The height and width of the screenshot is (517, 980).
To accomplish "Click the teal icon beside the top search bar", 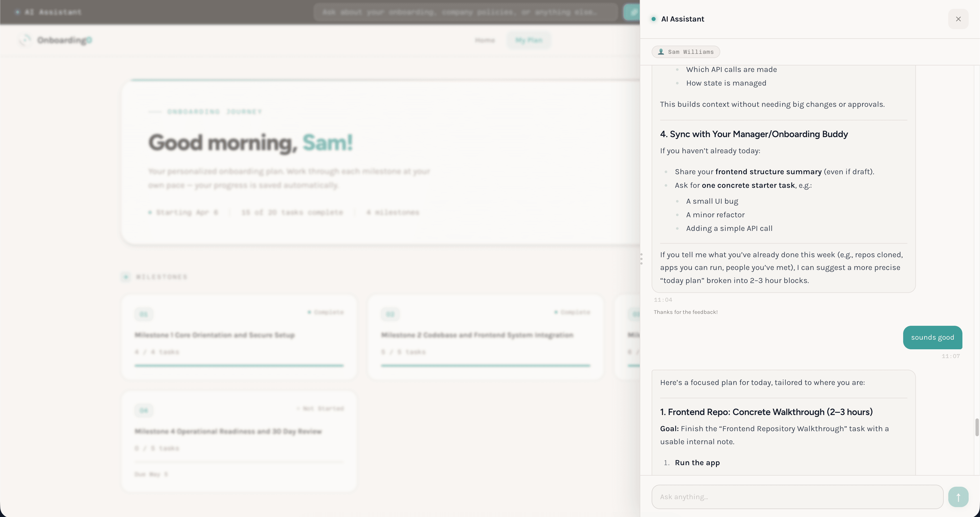I will click(x=633, y=12).
